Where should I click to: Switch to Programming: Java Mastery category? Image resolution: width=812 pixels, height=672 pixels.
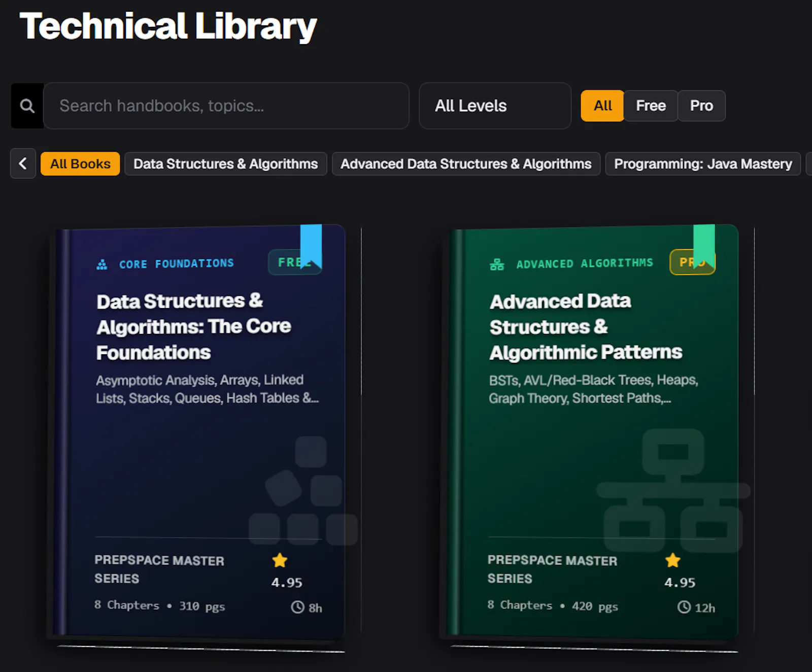click(703, 164)
